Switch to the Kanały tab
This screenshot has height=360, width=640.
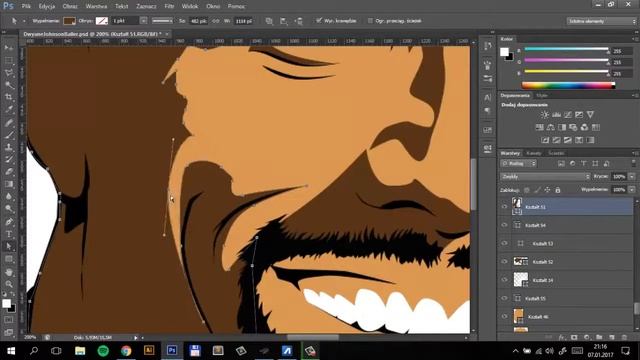tap(533, 153)
